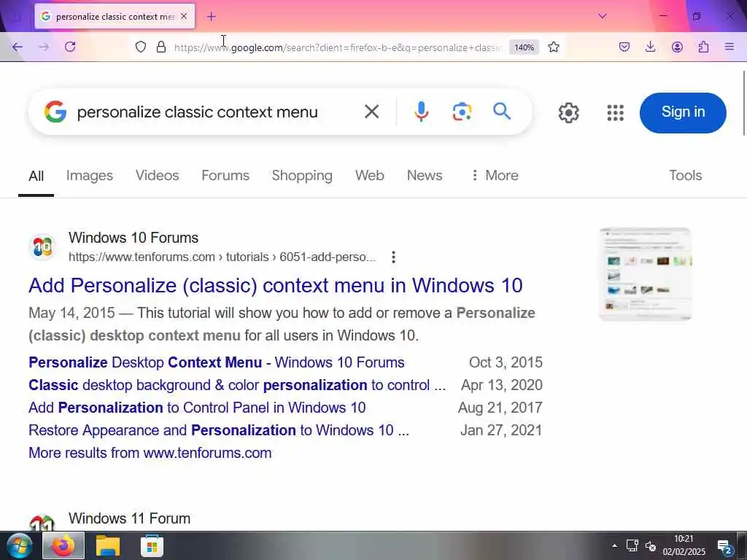The image size is (747, 560).
Task: Switch to the Videos tab
Action: click(x=158, y=175)
